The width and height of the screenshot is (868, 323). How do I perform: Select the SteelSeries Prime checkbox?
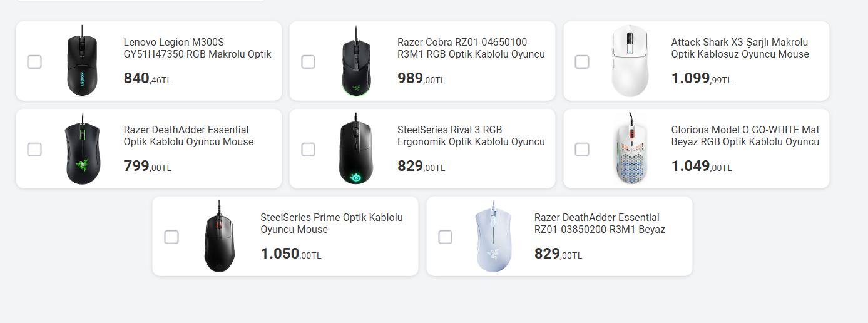coord(171,237)
